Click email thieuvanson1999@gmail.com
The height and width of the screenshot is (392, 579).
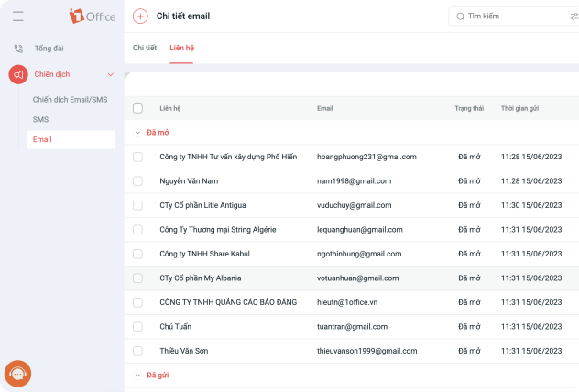click(367, 351)
